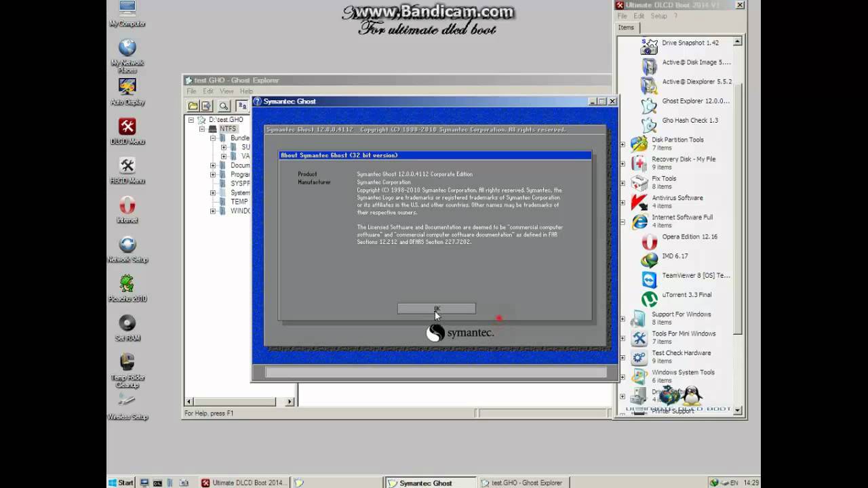Switch to Symantec Ghost taskbar button
The image size is (868, 488).
point(431,483)
